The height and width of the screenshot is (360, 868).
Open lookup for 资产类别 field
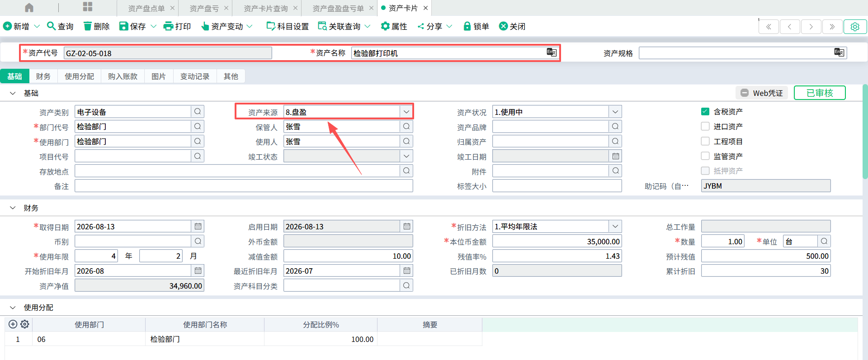click(198, 112)
